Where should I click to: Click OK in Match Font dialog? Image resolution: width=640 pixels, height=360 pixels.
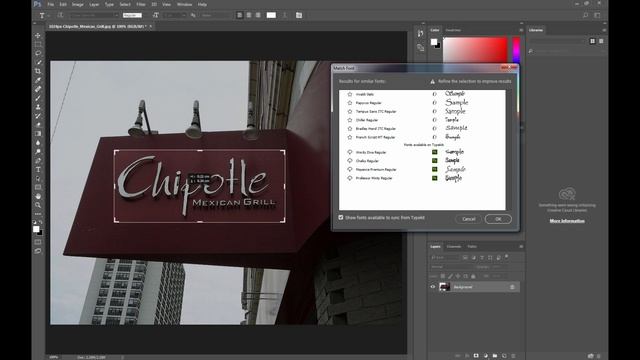point(498,219)
